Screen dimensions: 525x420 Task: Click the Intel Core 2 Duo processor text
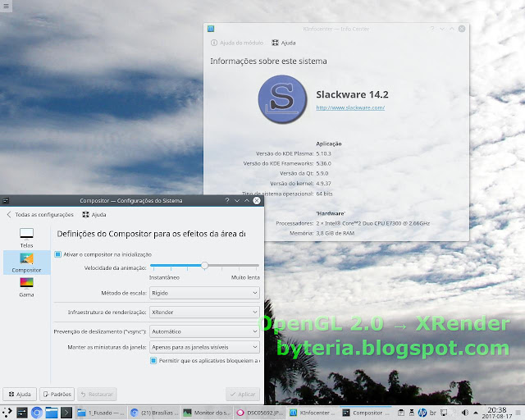coord(372,223)
